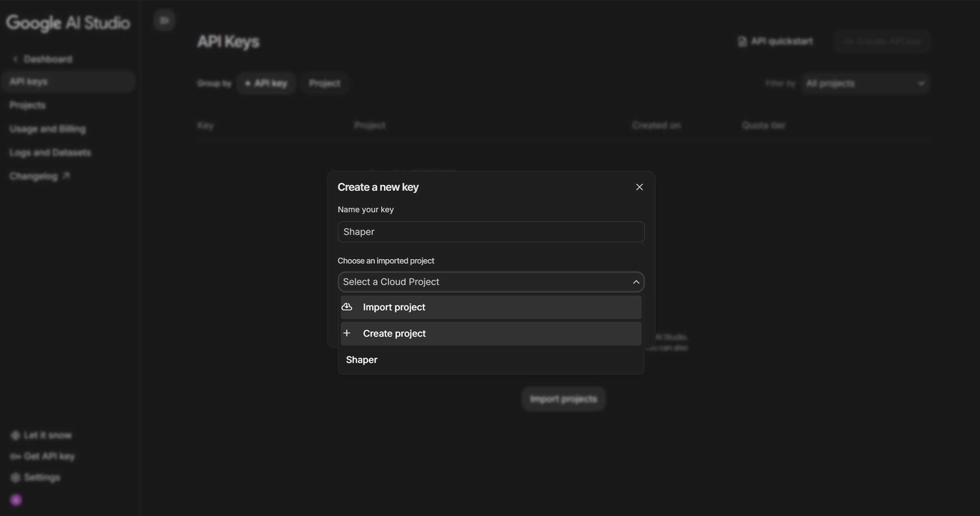The width and height of the screenshot is (980, 516).
Task: Click the plus icon next to Create project
Action: click(347, 333)
